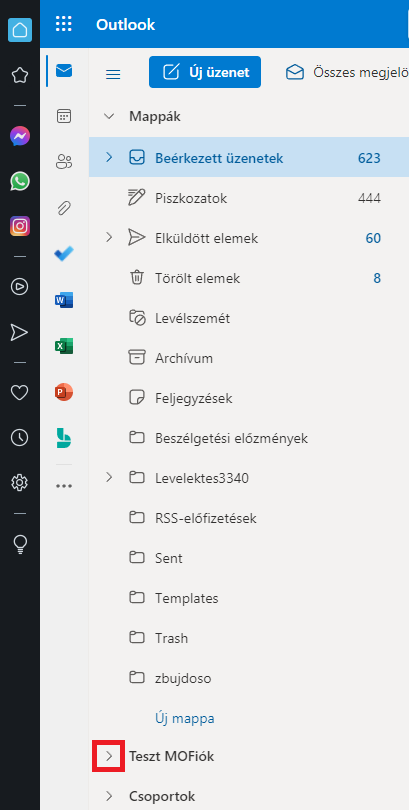Launch Word from the app rail
The width and height of the screenshot is (409, 810).
tap(64, 300)
